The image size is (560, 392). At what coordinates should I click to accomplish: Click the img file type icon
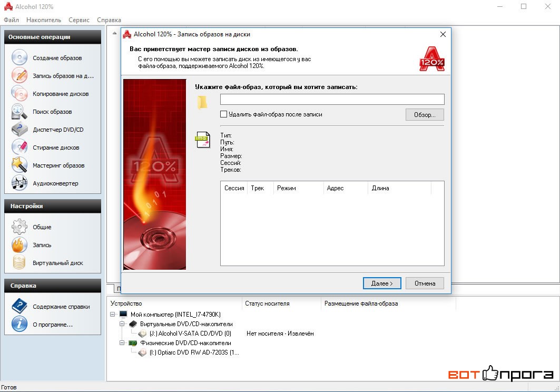pyautogui.click(x=202, y=140)
